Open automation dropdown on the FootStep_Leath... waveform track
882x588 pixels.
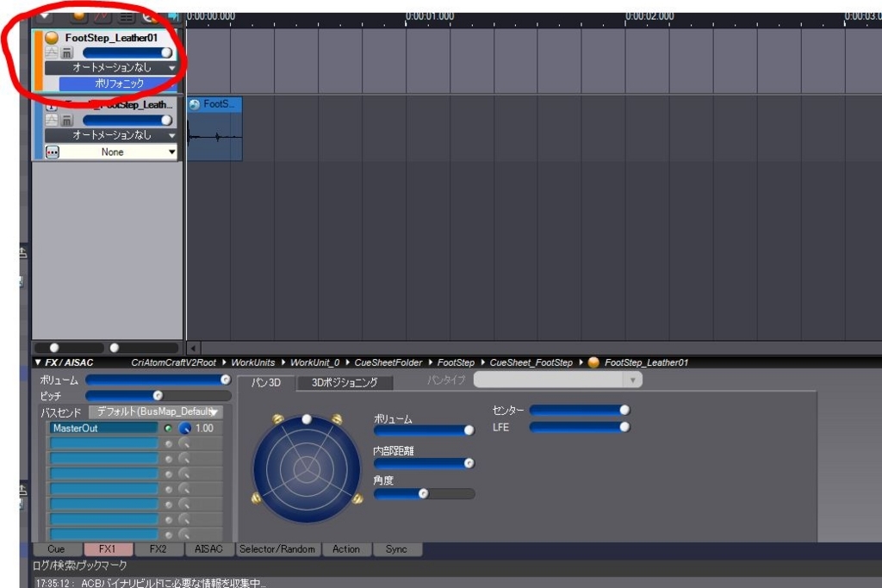tap(111, 135)
